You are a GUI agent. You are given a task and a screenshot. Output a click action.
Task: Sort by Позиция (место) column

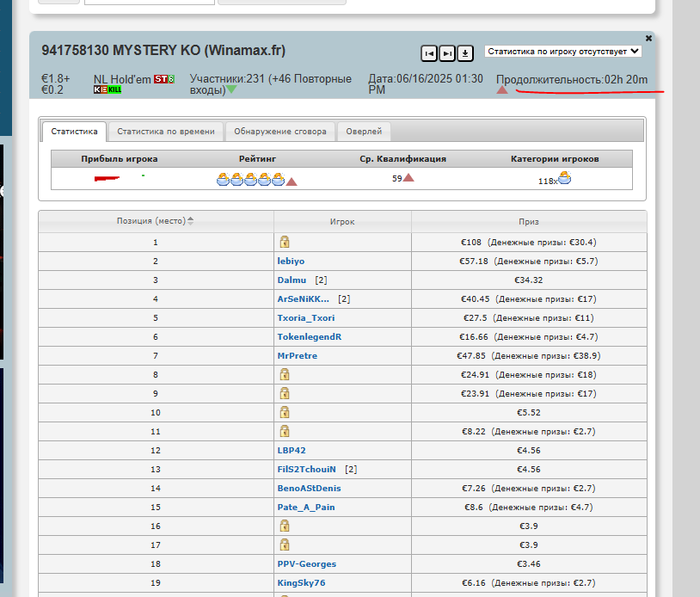155,221
